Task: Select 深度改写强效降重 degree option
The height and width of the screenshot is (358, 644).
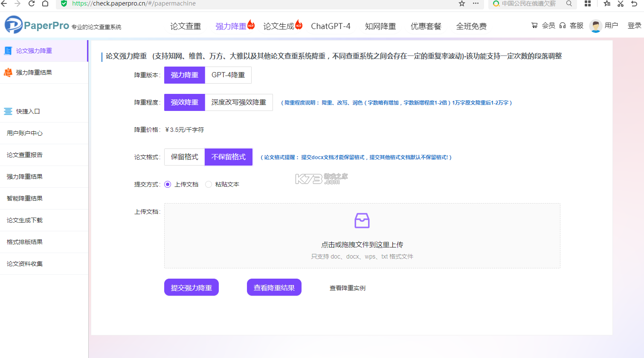Action: click(239, 102)
